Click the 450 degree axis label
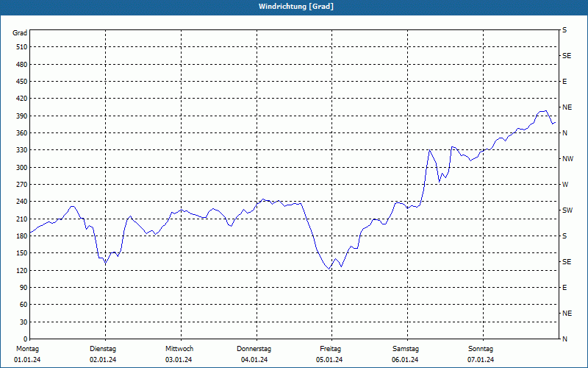 pyautogui.click(x=21, y=82)
